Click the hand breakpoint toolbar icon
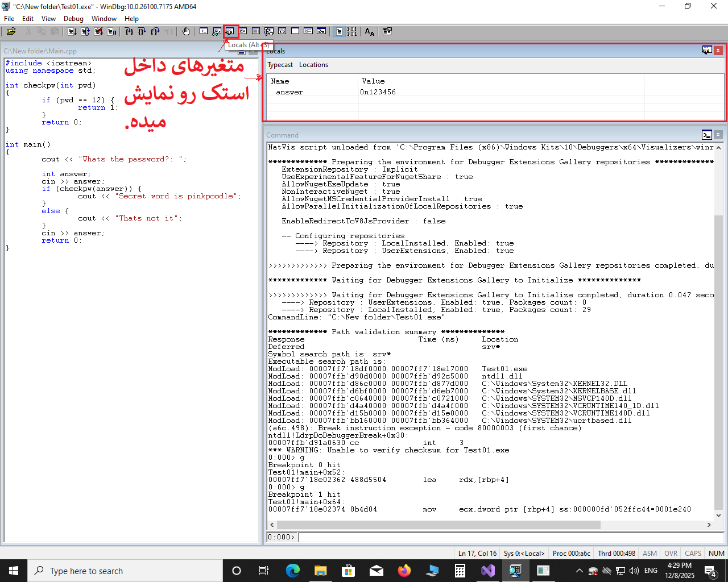 pyautogui.click(x=186, y=32)
